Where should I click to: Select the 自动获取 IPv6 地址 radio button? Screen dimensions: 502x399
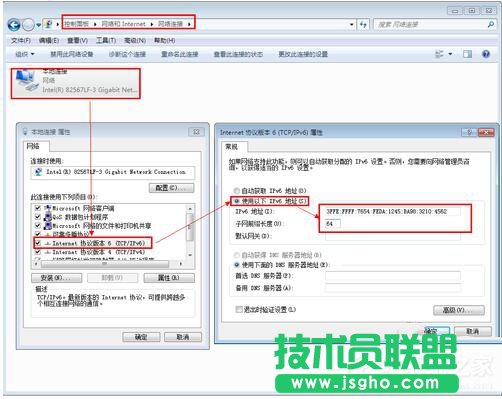237,191
